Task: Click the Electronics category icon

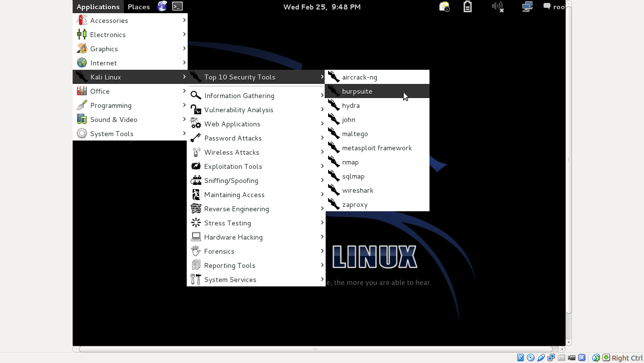Action: click(x=82, y=35)
